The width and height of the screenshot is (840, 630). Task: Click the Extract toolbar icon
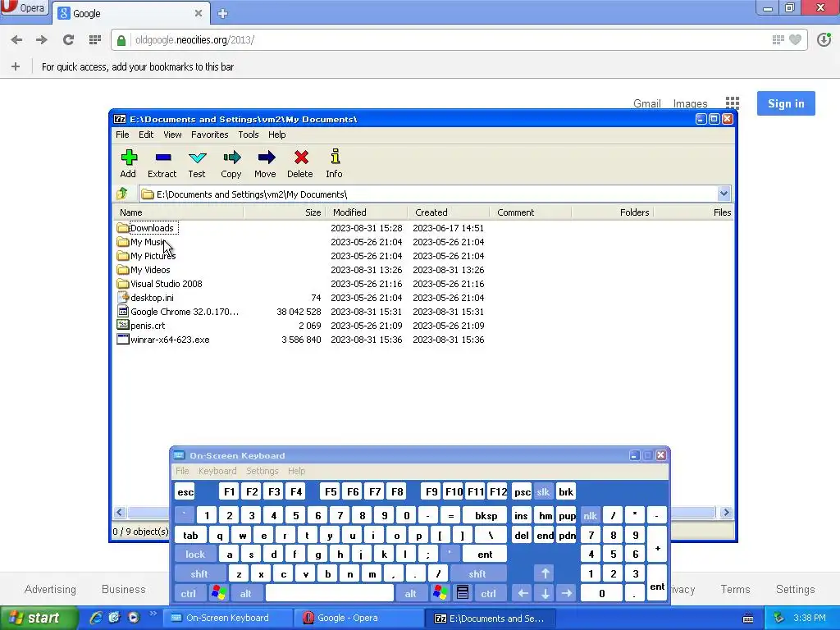tap(163, 157)
